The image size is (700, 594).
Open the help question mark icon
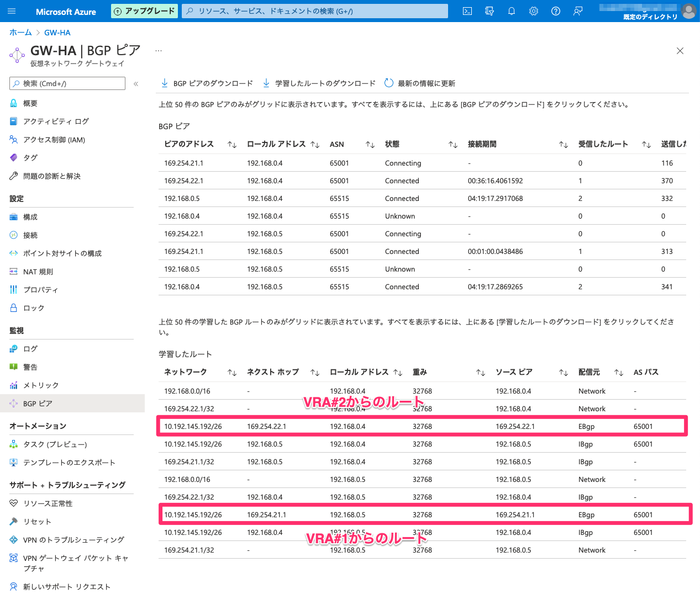[x=556, y=11]
